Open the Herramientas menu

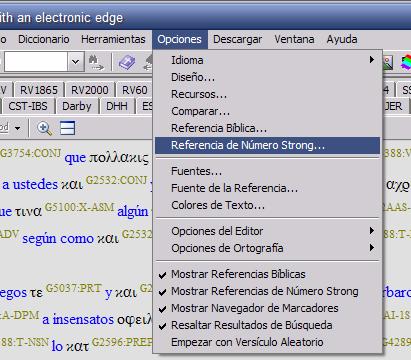[x=113, y=39]
